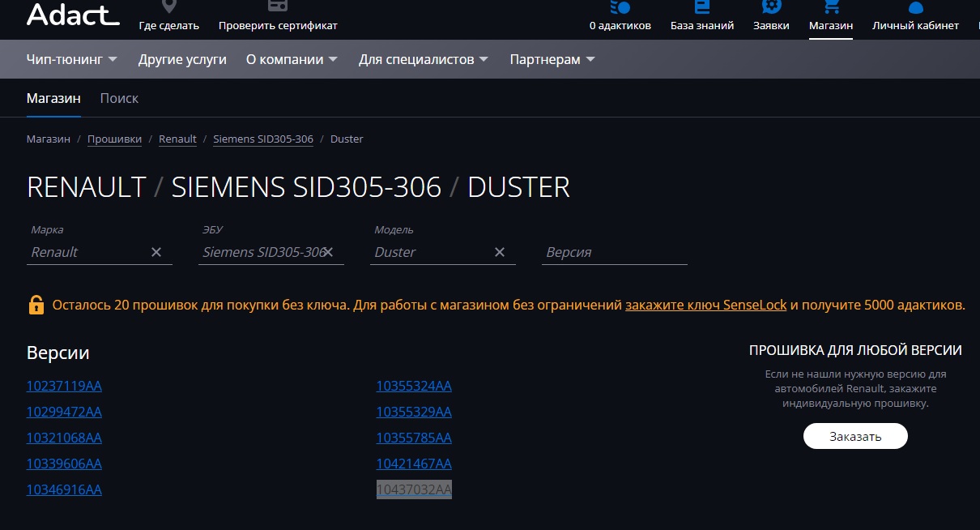This screenshot has width=980, height=530.
Task: Click the 'Магазин' breadcrumb
Action: tap(49, 139)
